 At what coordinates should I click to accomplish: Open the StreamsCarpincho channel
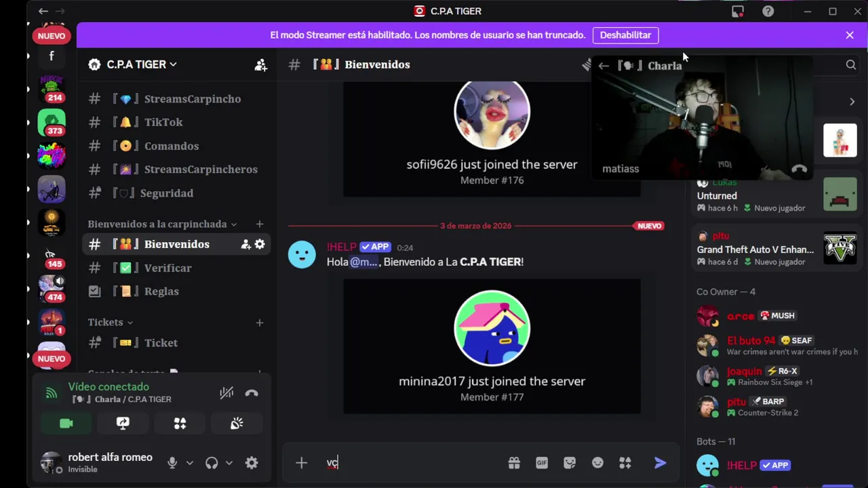176,99
